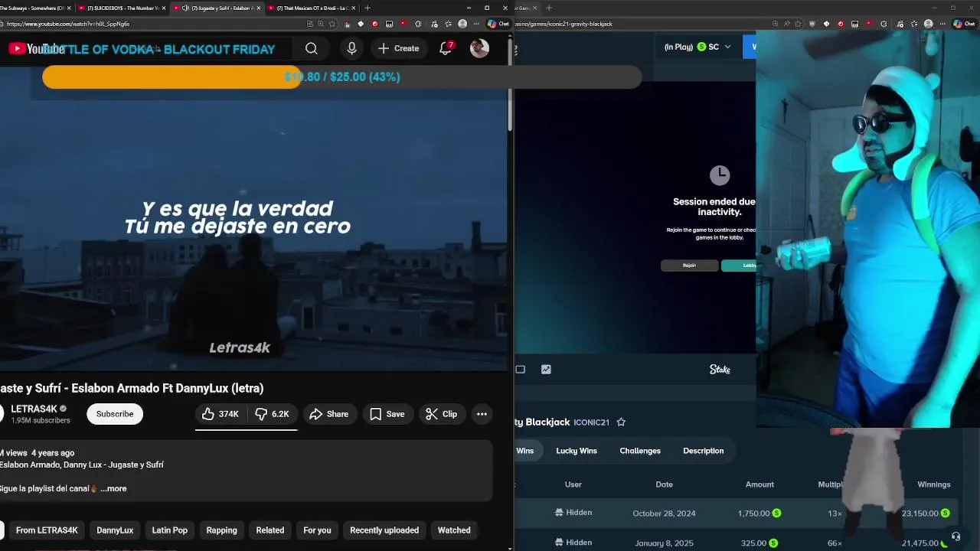980x551 pixels.
Task: Click the Create button on YouTube
Action: (x=399, y=48)
